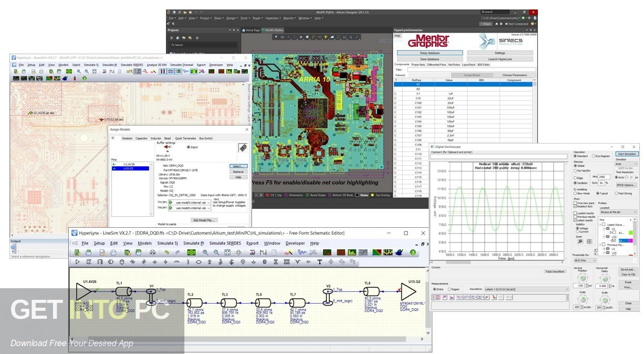The height and width of the screenshot is (354, 644).
Task: Click the green help icon in LineSim toolbar
Action: [413, 252]
